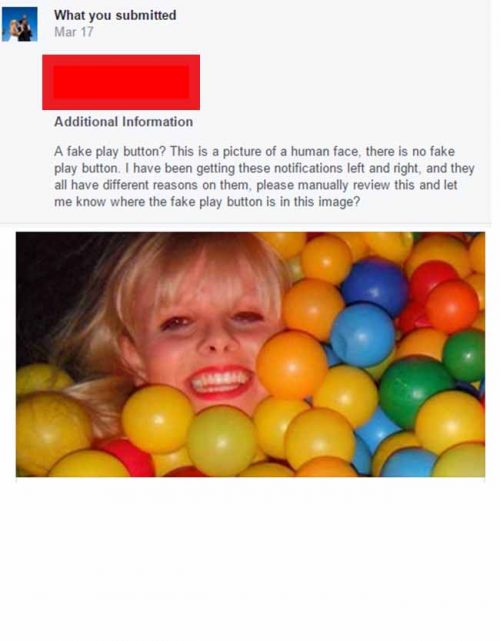Click the "Mar 17" date stamp
The height and width of the screenshot is (641, 500).
click(x=74, y=32)
